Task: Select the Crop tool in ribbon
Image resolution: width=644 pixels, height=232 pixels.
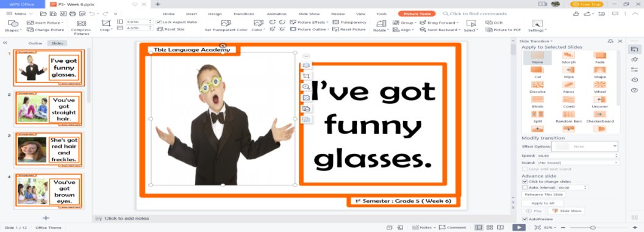Action: point(106,26)
